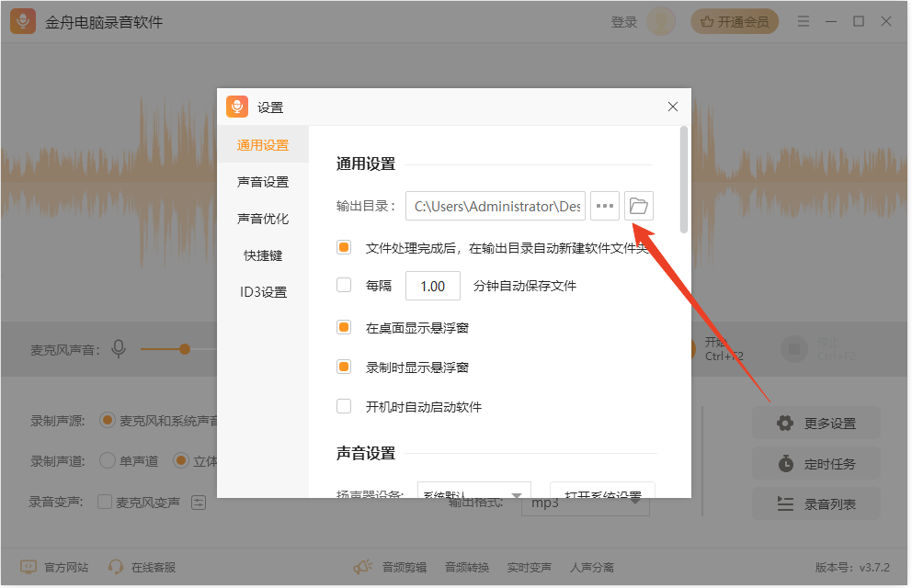The height and width of the screenshot is (588, 912).
Task: Click the 版本号 v3.7.2 version text
Action: (x=852, y=568)
